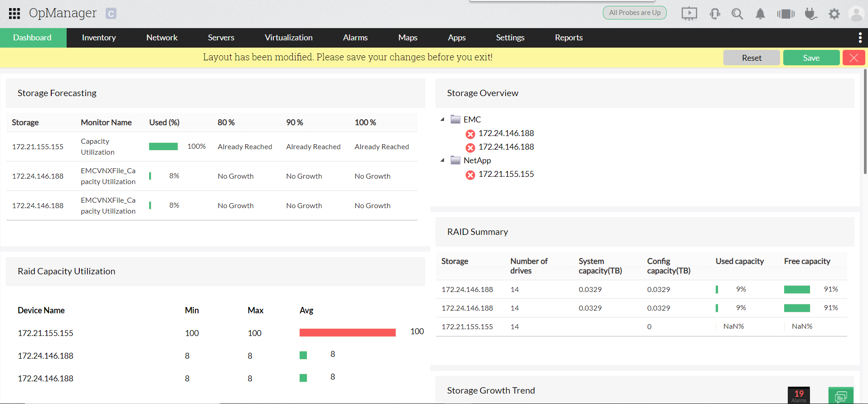Viewport: 868px width, 404px height.
Task: Click red error icon beside 172.21.155.155 in Storage Overview
Action: click(470, 175)
